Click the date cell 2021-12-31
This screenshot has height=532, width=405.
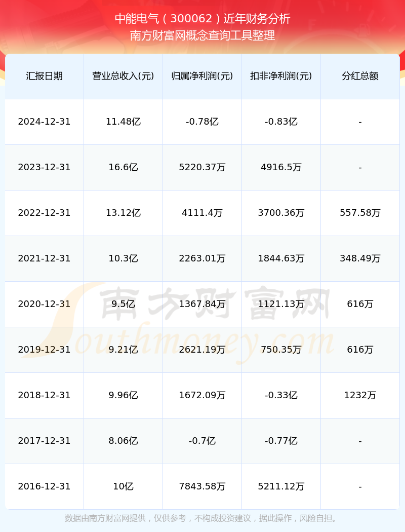point(45,258)
